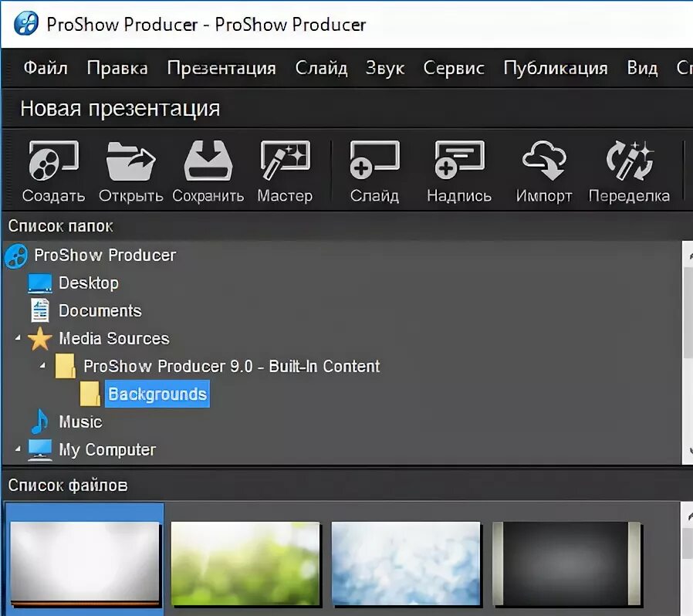Click the Backgrounds folder icon
This screenshot has width=693, height=616.
tap(90, 394)
